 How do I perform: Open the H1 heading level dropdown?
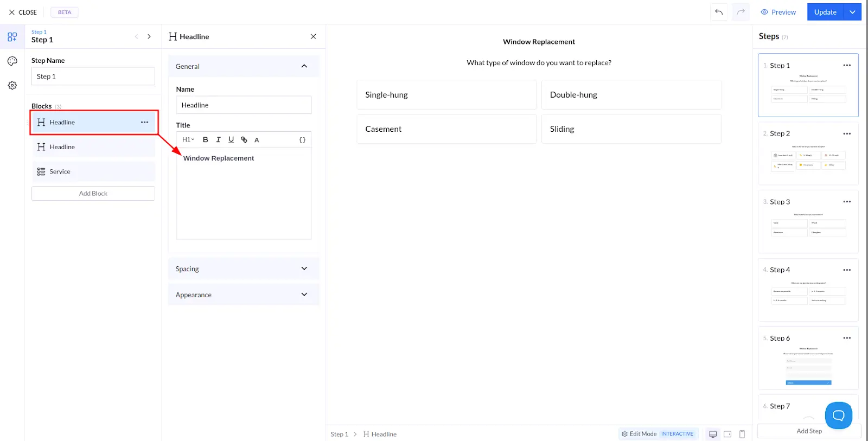(188, 140)
